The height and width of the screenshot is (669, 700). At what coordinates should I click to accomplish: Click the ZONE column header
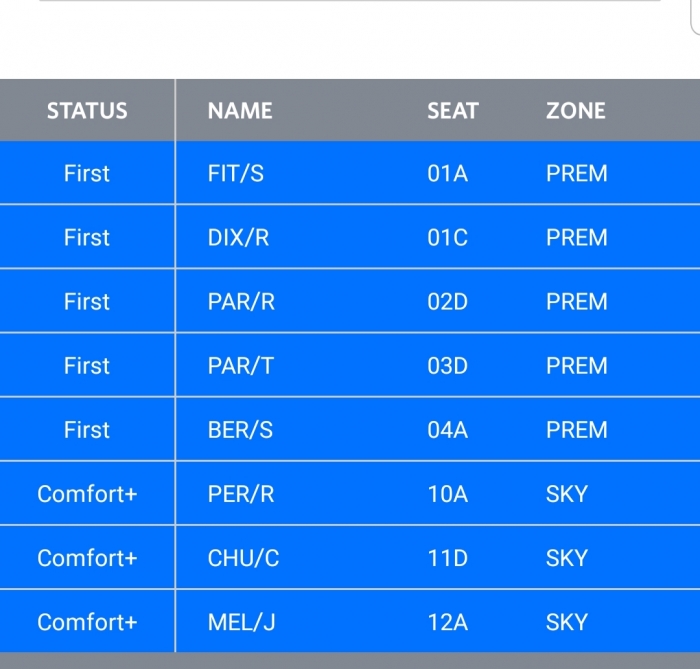[x=576, y=111]
